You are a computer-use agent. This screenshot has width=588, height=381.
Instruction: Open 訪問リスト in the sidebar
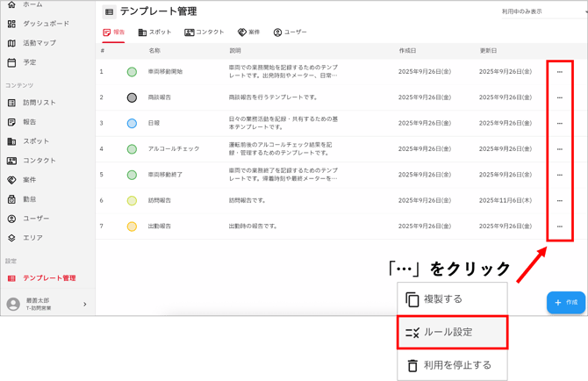coord(39,103)
